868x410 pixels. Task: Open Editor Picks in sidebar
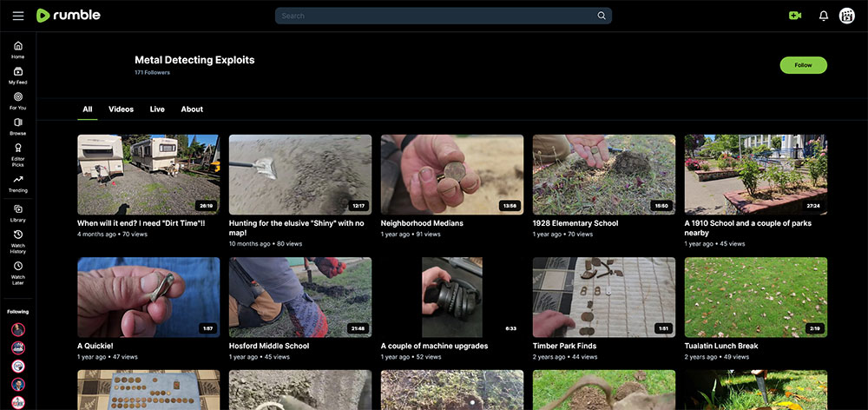pyautogui.click(x=17, y=155)
